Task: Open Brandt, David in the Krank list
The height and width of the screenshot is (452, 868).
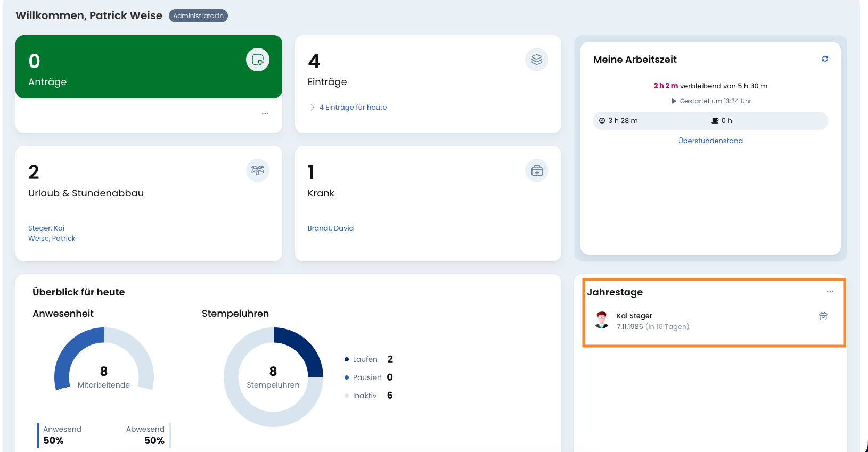Action: (331, 228)
